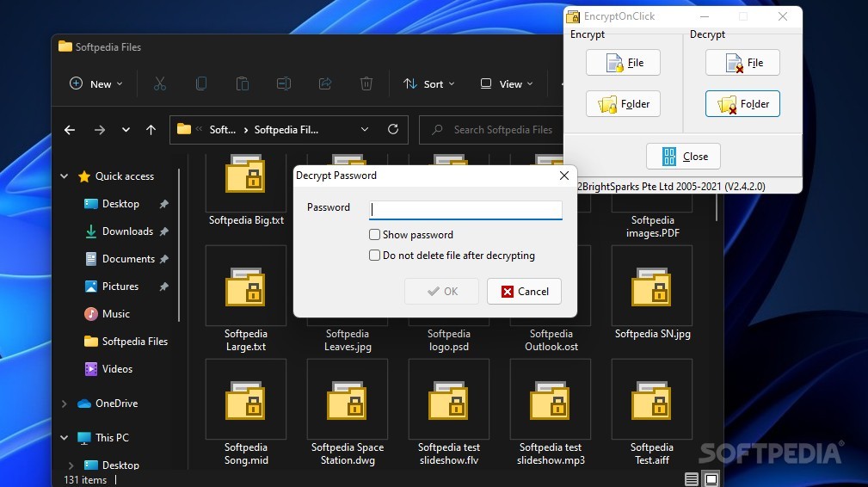The height and width of the screenshot is (487, 868).
Task: Select Softpedia Leaves.jpg file label
Action: [347, 341]
